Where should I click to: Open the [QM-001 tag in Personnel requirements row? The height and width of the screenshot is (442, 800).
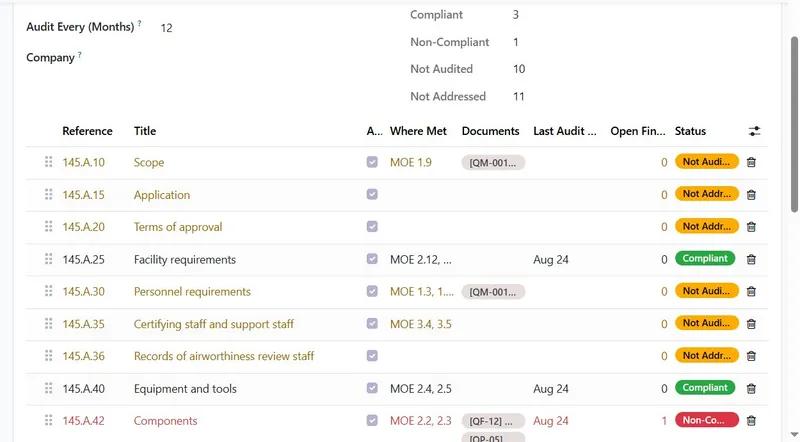pos(493,292)
